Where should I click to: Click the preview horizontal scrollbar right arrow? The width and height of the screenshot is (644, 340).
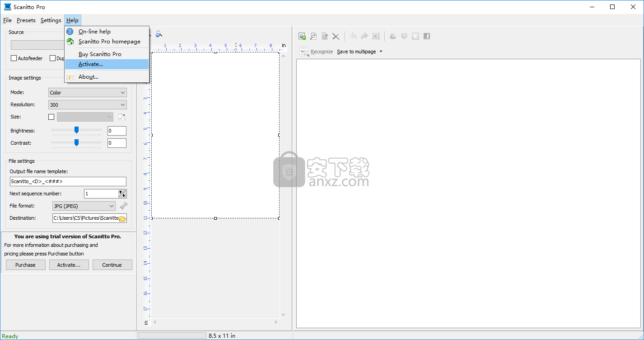(x=276, y=322)
